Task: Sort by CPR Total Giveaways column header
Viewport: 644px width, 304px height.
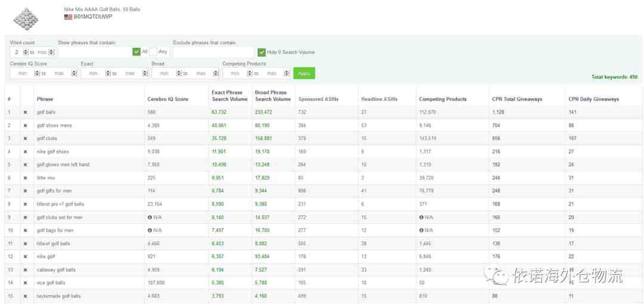Action: click(517, 99)
